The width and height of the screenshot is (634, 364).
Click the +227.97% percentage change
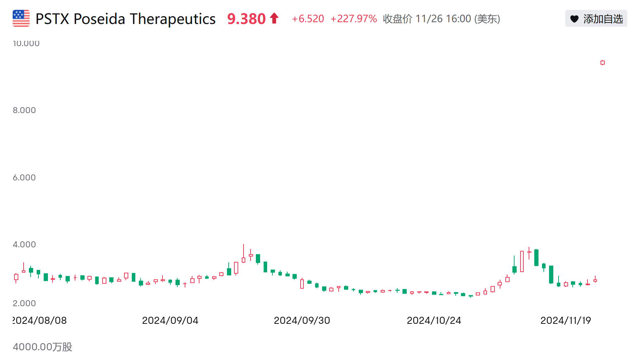click(353, 19)
